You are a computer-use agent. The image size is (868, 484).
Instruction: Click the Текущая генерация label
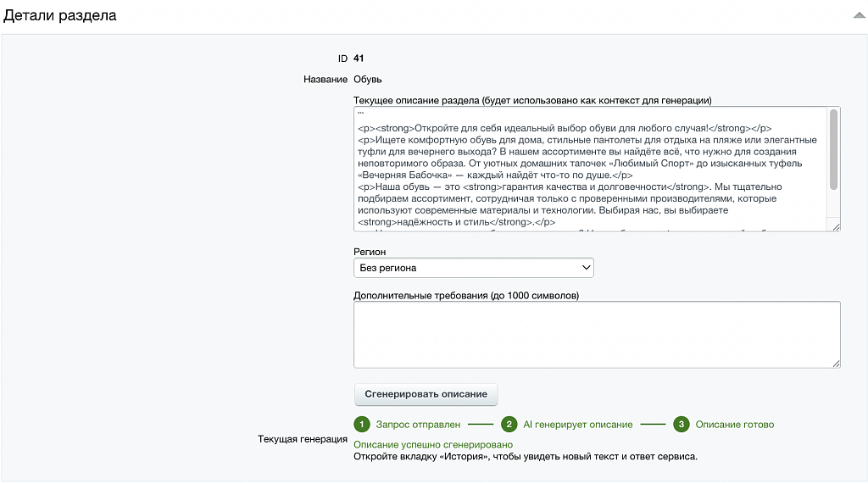(303, 439)
